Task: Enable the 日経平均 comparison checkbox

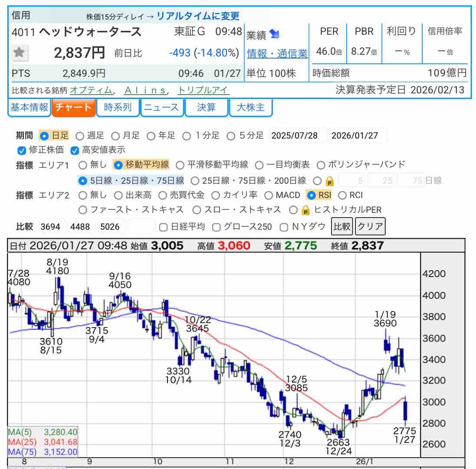Action: coord(163,227)
